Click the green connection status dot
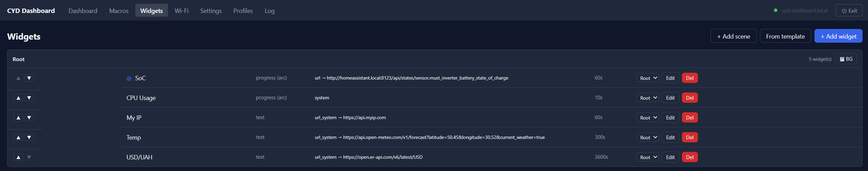This screenshot has height=171, width=868. click(x=776, y=10)
